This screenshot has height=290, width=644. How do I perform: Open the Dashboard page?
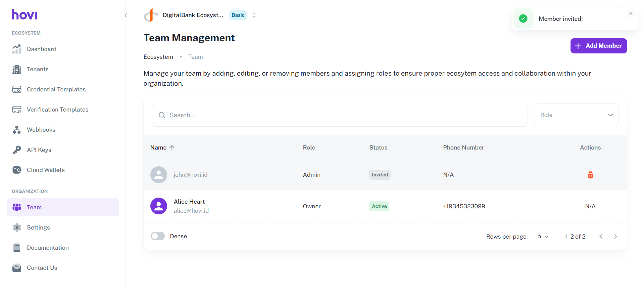[x=42, y=49]
